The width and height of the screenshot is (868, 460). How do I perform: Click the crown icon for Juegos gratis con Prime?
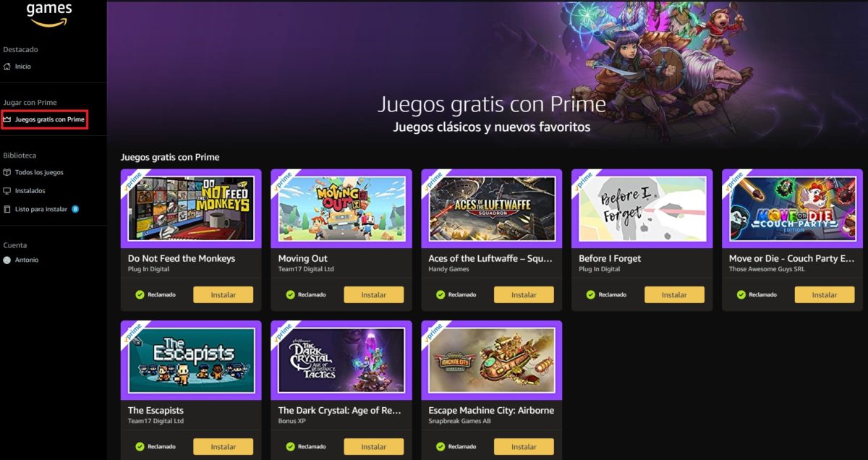point(7,119)
